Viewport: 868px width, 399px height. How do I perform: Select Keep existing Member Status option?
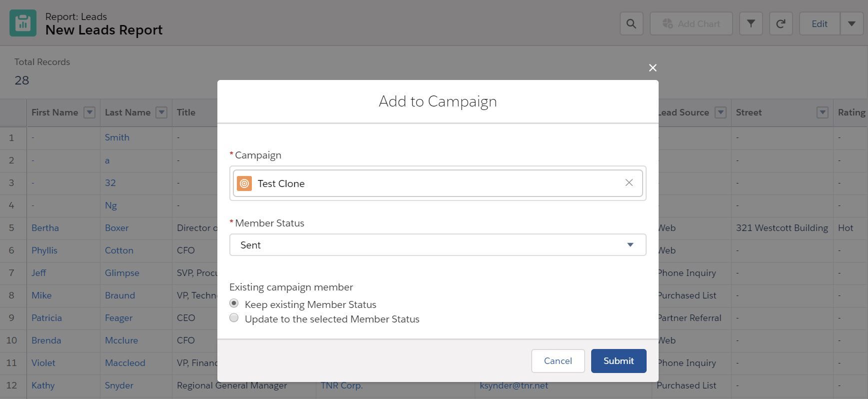pos(234,303)
